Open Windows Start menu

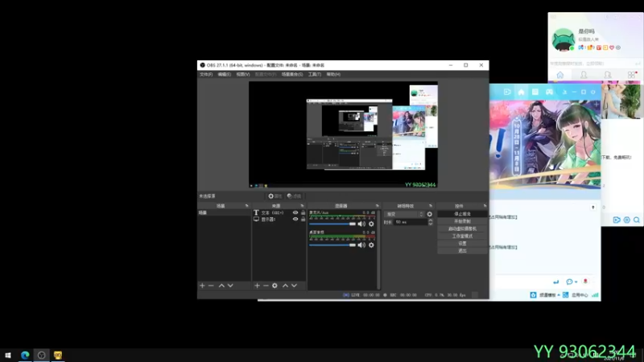[x=8, y=355]
